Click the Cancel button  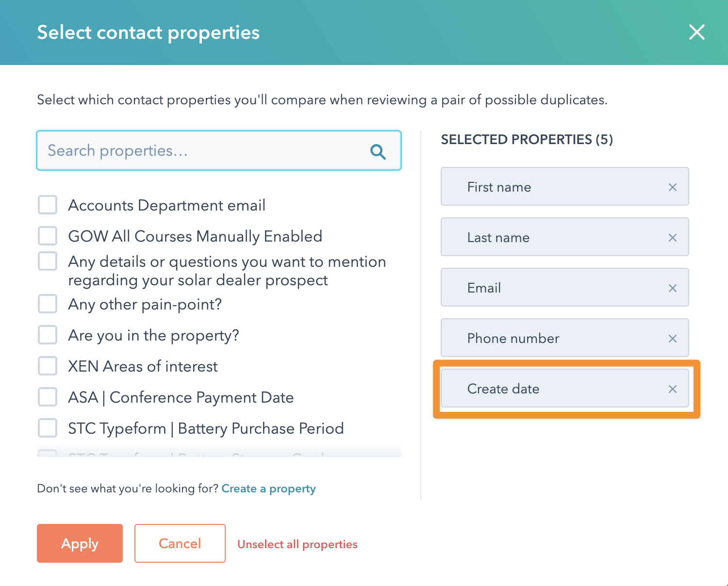tap(180, 543)
